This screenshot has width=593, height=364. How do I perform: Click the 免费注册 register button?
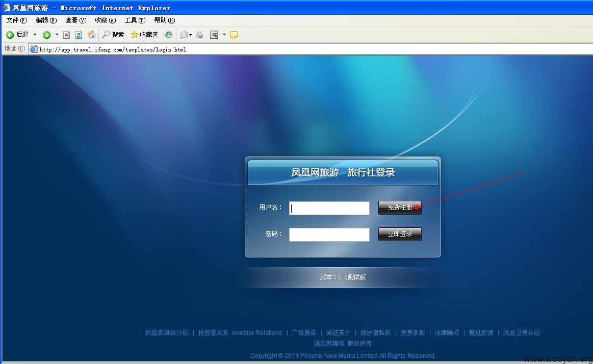pos(400,207)
